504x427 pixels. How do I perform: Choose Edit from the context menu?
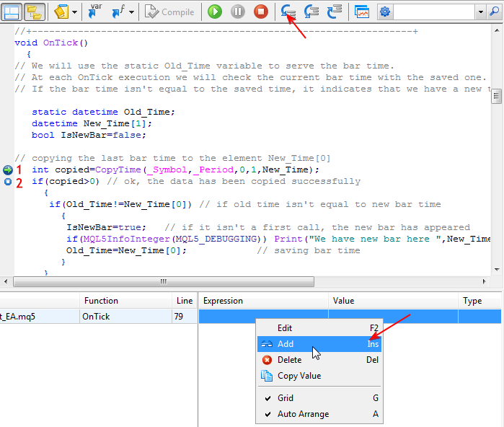pos(319,328)
